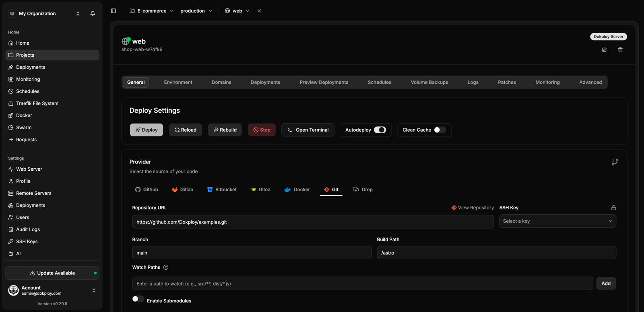
Task: Enable the Submodules switch
Action: [138, 299]
